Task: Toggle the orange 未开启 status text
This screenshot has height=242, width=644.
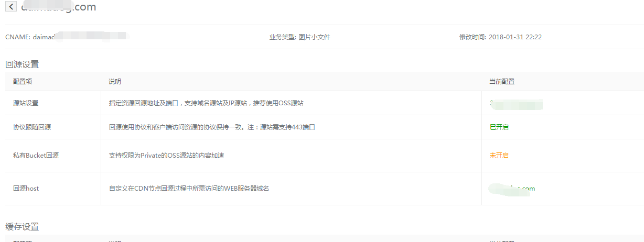Action: [x=499, y=156]
